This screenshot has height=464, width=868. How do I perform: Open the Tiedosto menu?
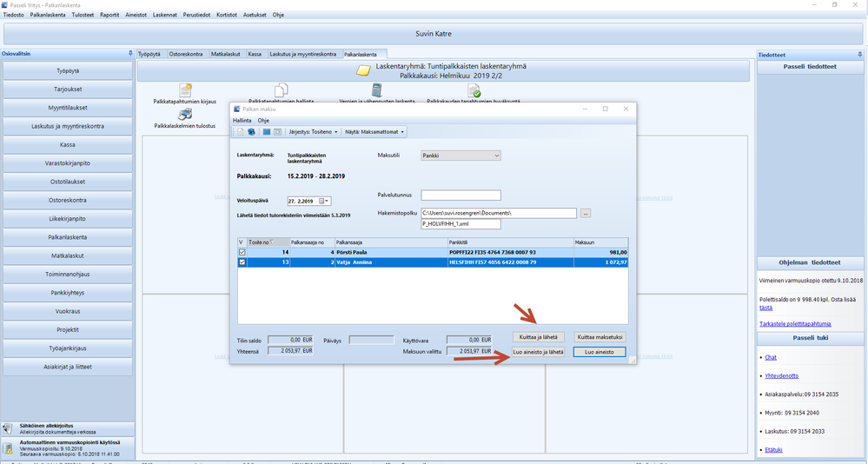(13, 15)
